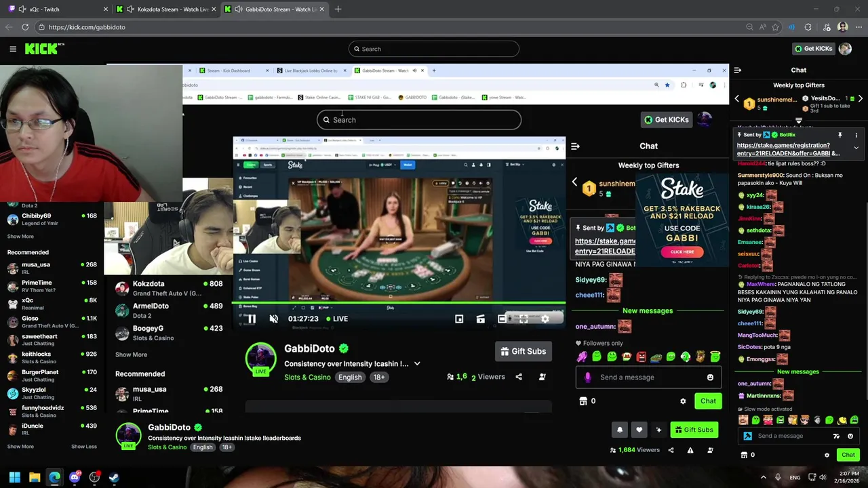Image resolution: width=868 pixels, height=488 pixels.
Task: Open the browser zoom magnifier icon
Action: coord(749,27)
